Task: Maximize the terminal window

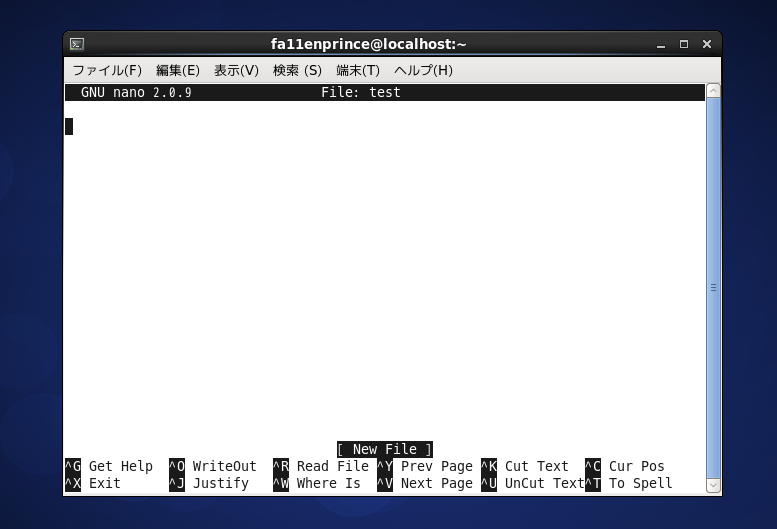Action: point(684,44)
